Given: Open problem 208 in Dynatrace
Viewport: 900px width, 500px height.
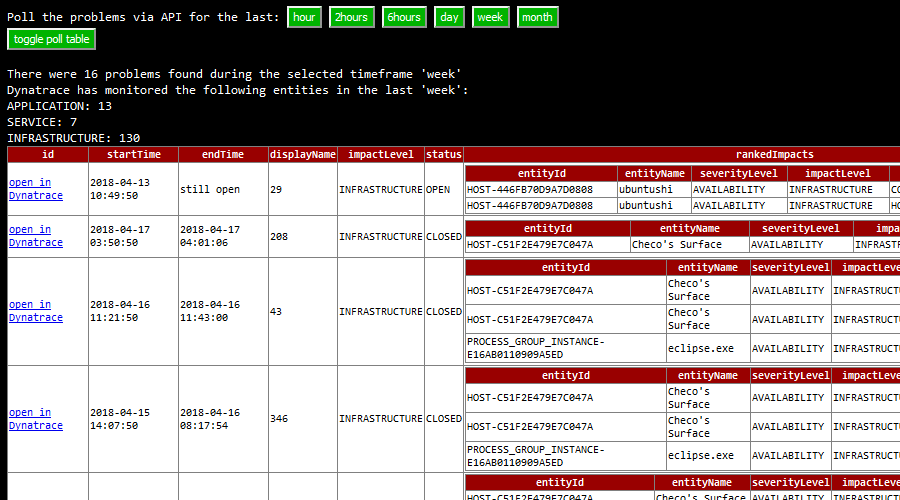Looking at the screenshot, I should 36,236.
